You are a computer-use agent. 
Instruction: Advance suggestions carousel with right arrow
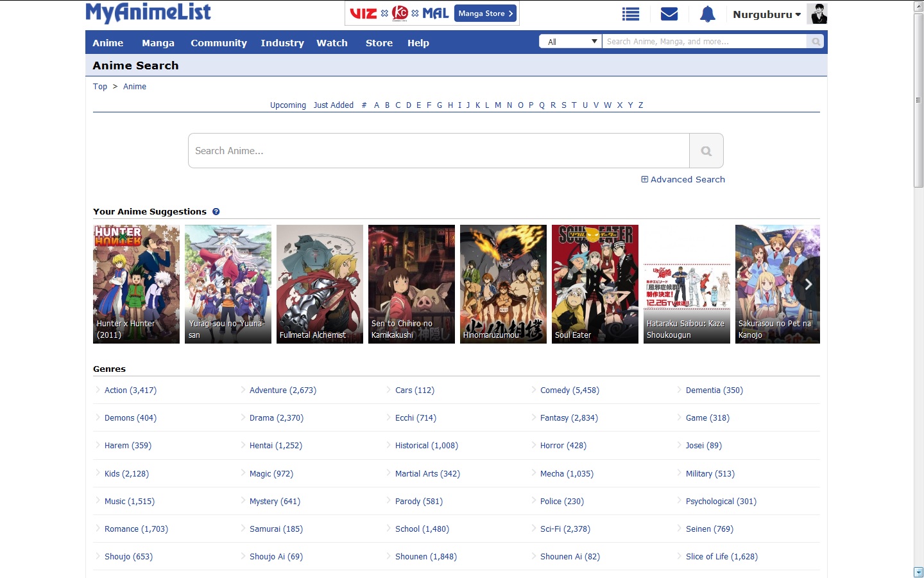coord(809,284)
